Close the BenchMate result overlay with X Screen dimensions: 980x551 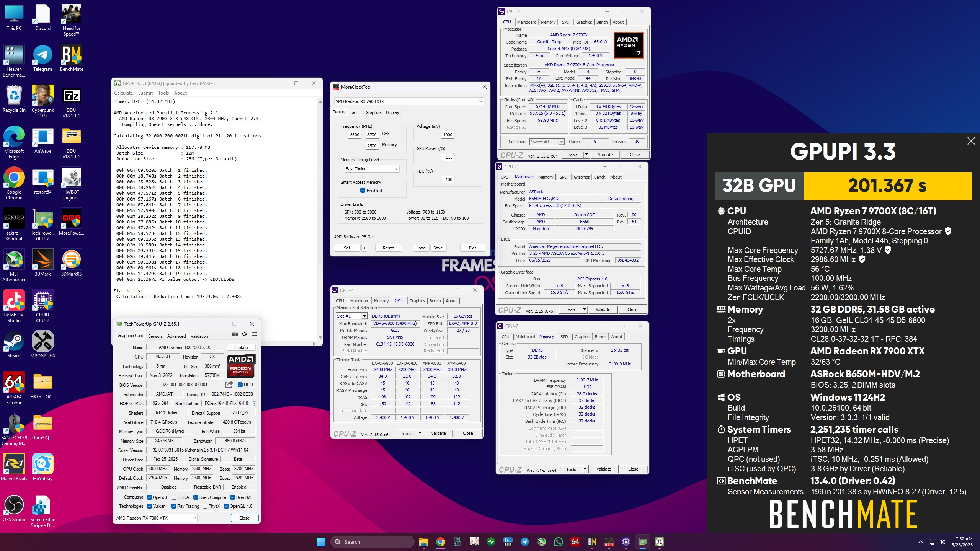pyautogui.click(x=971, y=141)
